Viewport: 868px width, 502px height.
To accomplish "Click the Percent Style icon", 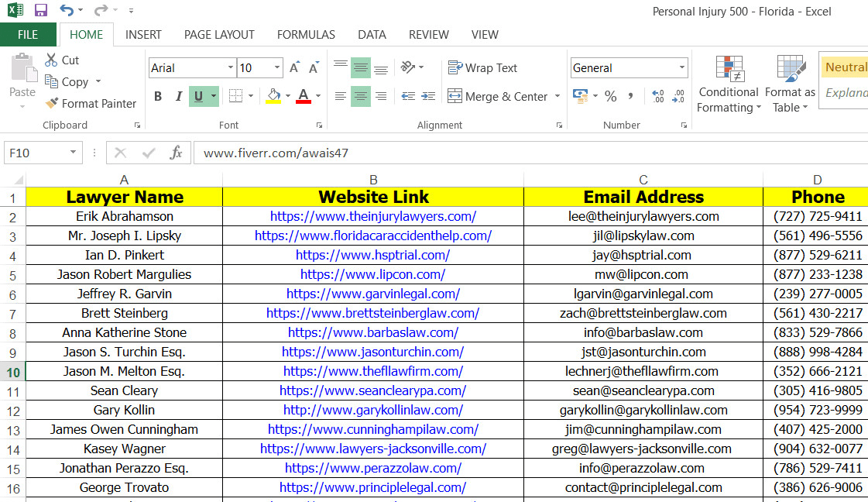I will pyautogui.click(x=611, y=97).
